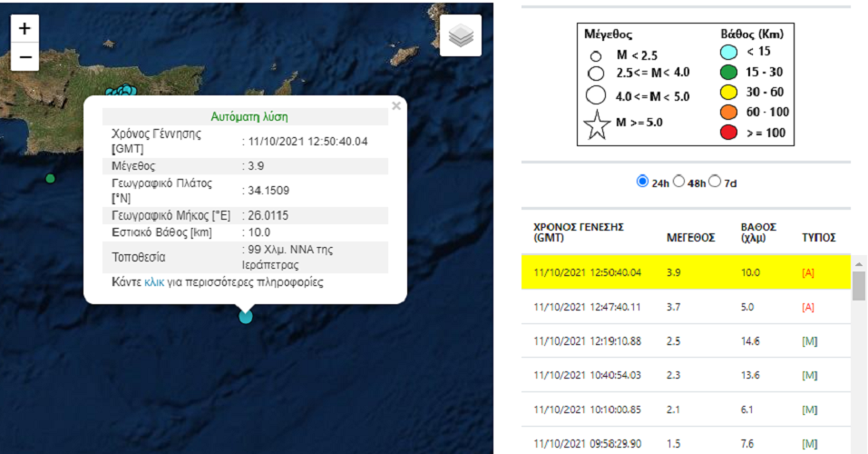Zoom out of the map

(x=24, y=57)
